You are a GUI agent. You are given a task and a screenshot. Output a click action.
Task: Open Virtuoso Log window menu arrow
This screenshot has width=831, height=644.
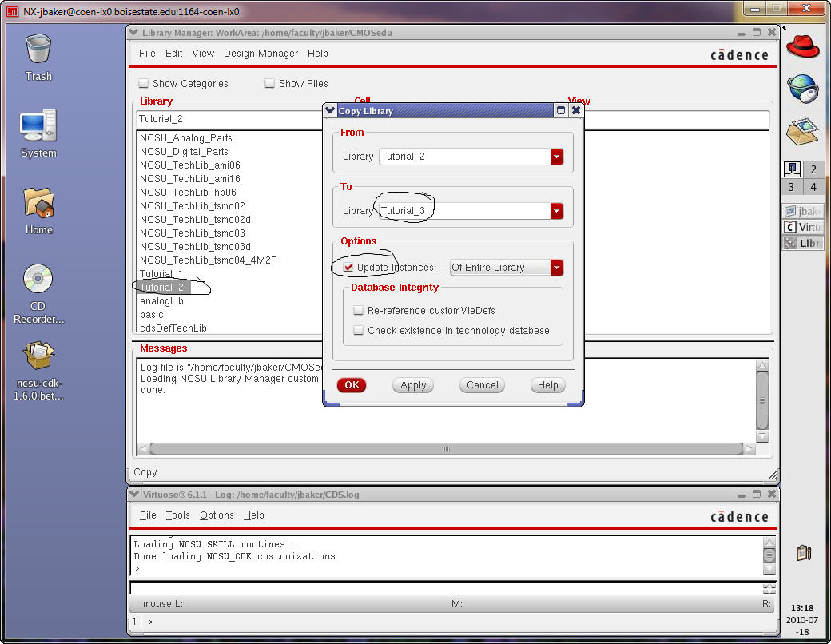[133, 494]
